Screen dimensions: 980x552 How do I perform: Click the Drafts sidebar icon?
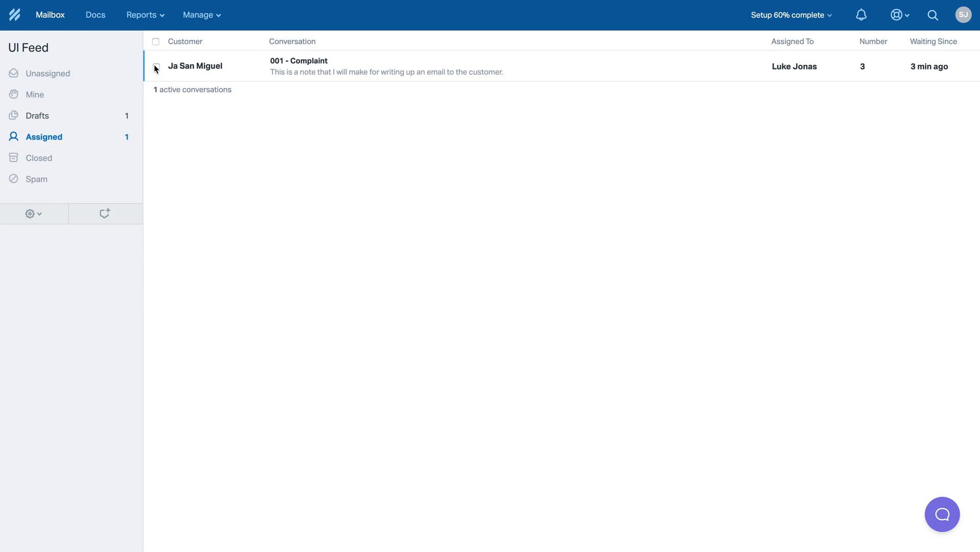click(13, 115)
